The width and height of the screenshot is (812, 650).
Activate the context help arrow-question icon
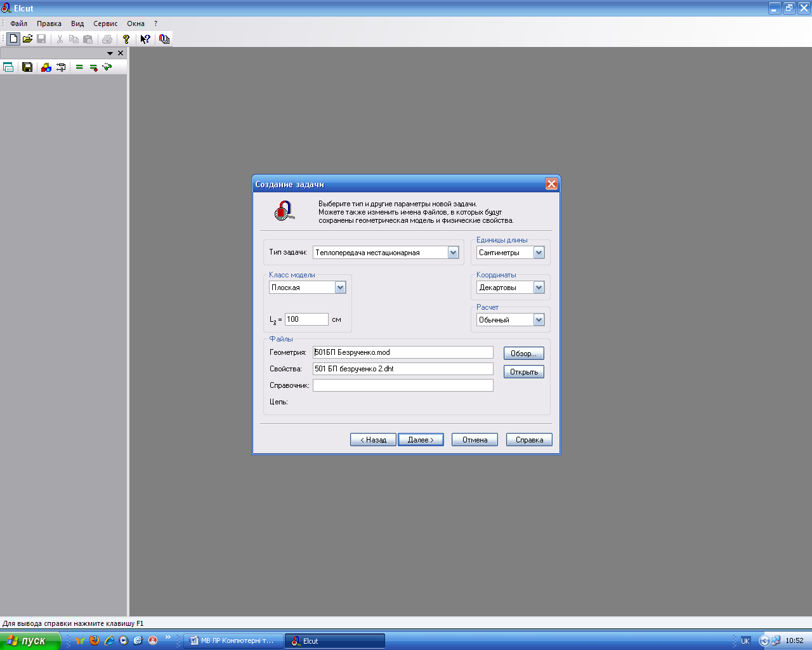pos(145,39)
